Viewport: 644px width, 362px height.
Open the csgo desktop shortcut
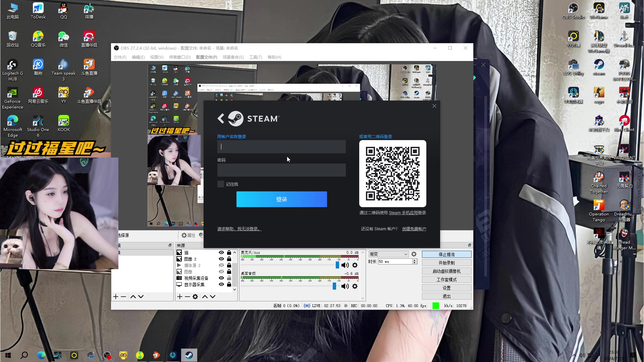point(599,95)
